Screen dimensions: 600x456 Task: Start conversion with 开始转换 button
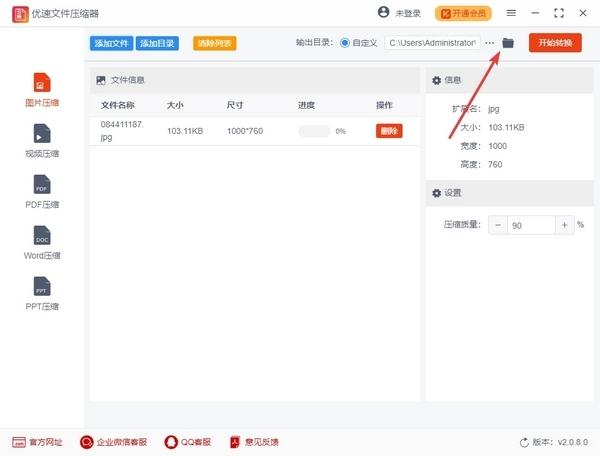[555, 42]
